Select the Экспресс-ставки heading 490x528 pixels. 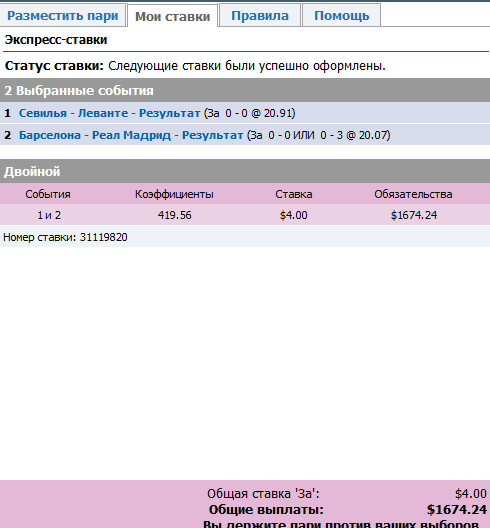(56, 40)
